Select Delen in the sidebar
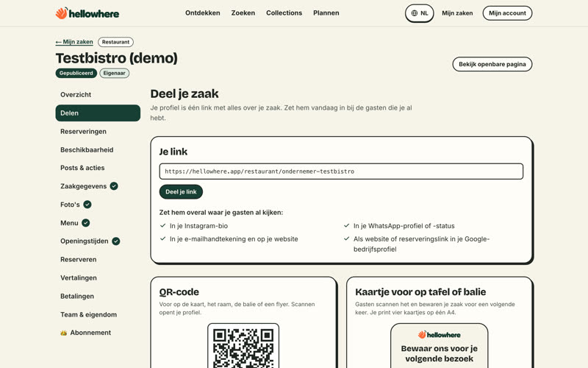 coord(98,113)
